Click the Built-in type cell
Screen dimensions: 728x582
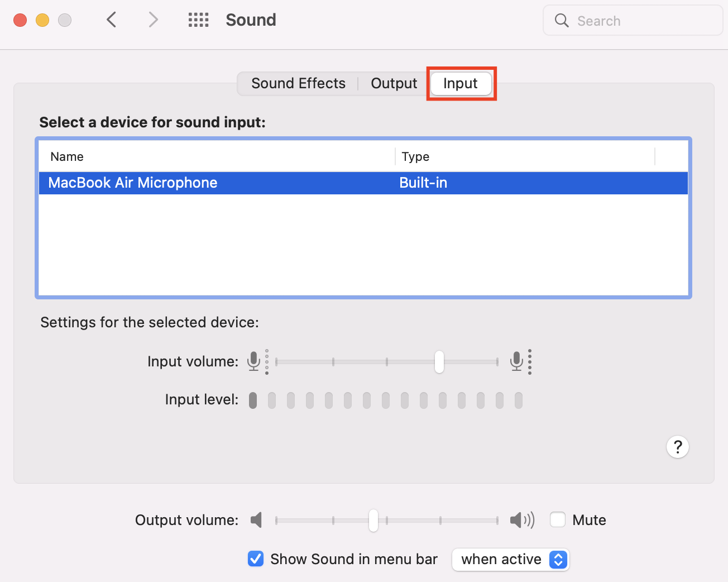423,183
